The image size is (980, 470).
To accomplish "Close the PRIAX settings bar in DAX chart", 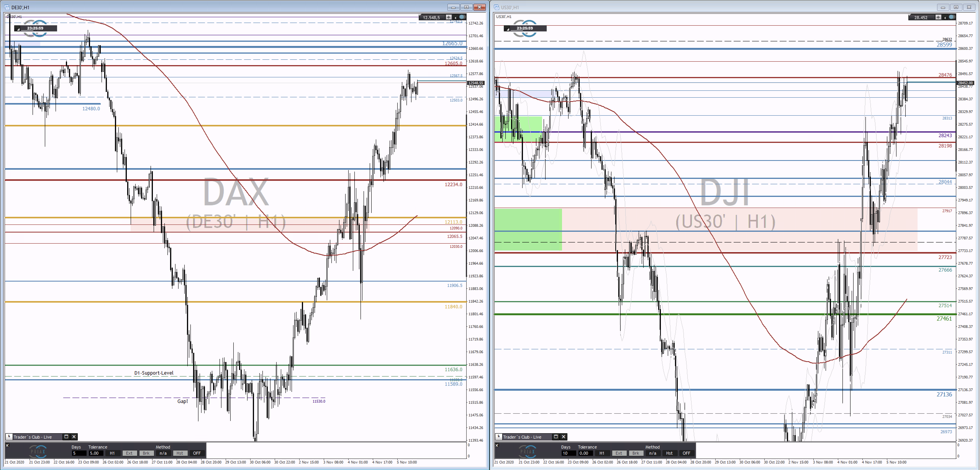I will click(x=7, y=445).
